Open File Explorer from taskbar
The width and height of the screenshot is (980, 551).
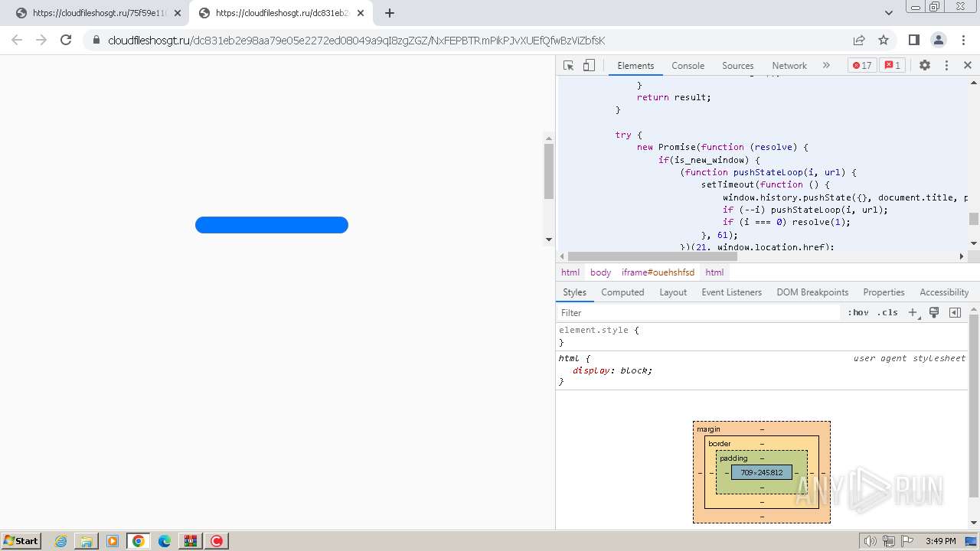[87, 541]
